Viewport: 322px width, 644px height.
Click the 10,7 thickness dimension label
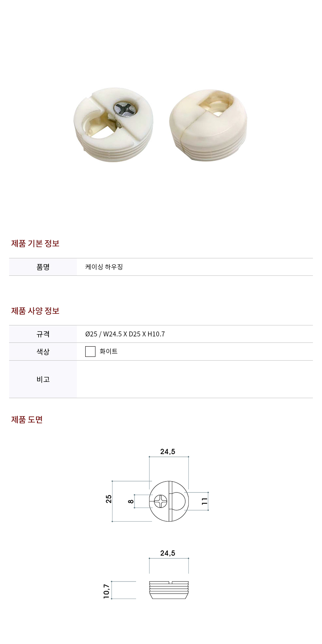(106, 591)
